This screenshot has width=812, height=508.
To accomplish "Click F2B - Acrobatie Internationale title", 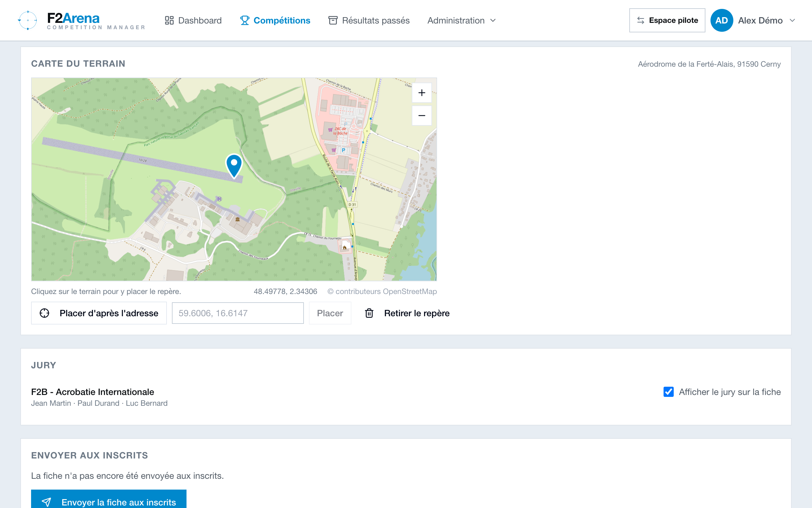I will pos(93,392).
